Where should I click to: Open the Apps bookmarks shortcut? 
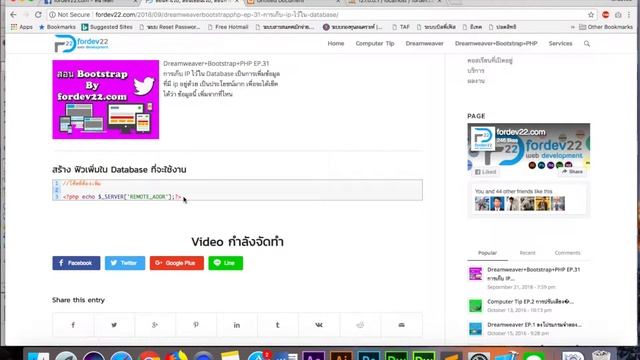[22, 27]
